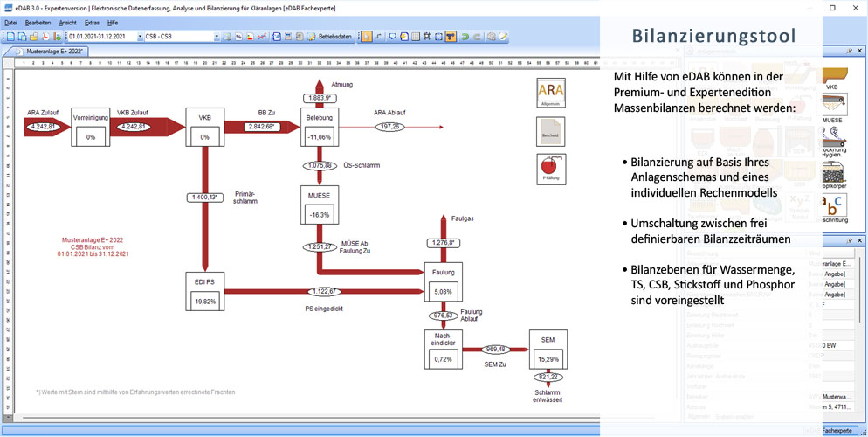Click the SEM block showing 15,29%
868x437 pixels.
coord(548,349)
